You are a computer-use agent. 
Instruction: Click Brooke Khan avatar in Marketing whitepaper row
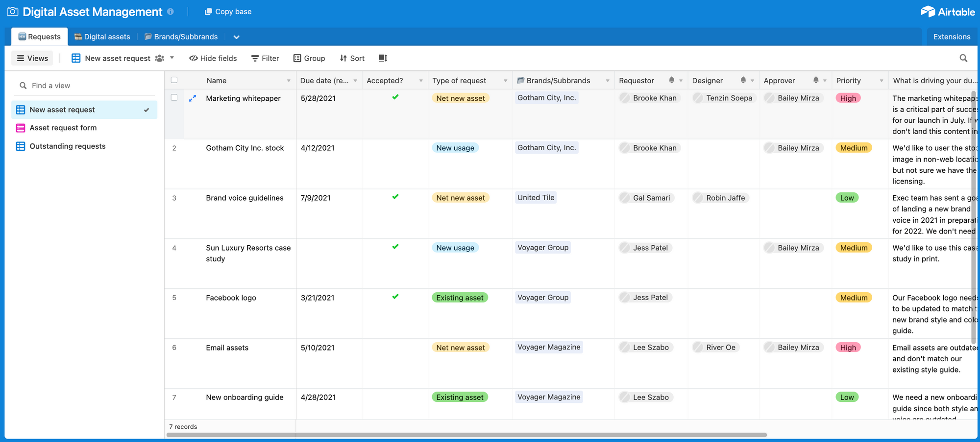(x=625, y=98)
